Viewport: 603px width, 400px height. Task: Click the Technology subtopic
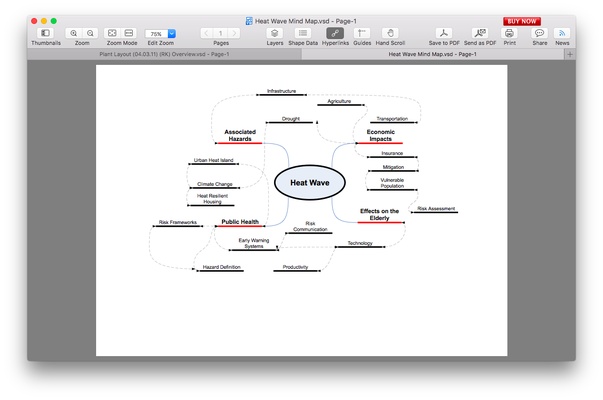pos(360,243)
